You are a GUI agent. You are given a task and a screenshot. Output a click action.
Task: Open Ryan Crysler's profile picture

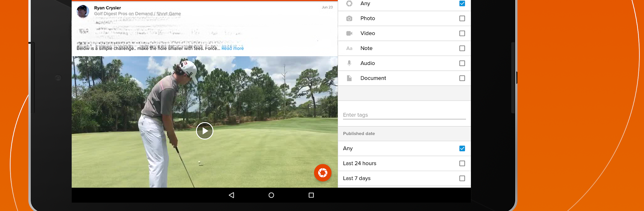[x=83, y=11]
